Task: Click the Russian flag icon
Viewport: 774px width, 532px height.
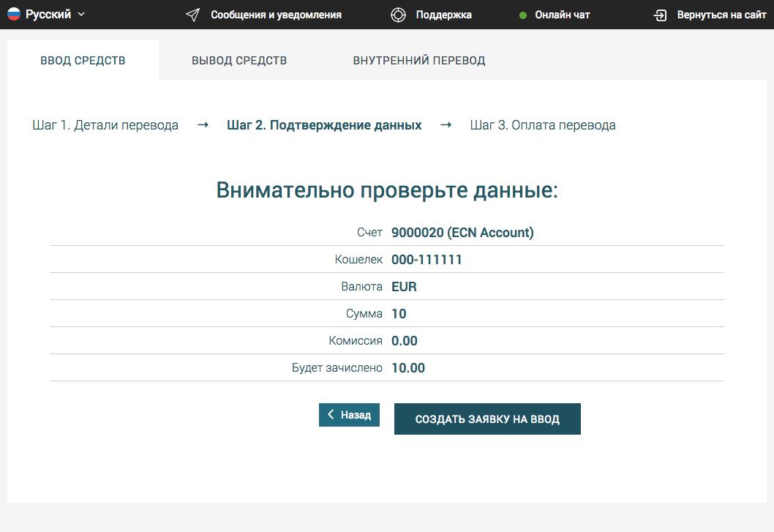Action: click(x=14, y=14)
